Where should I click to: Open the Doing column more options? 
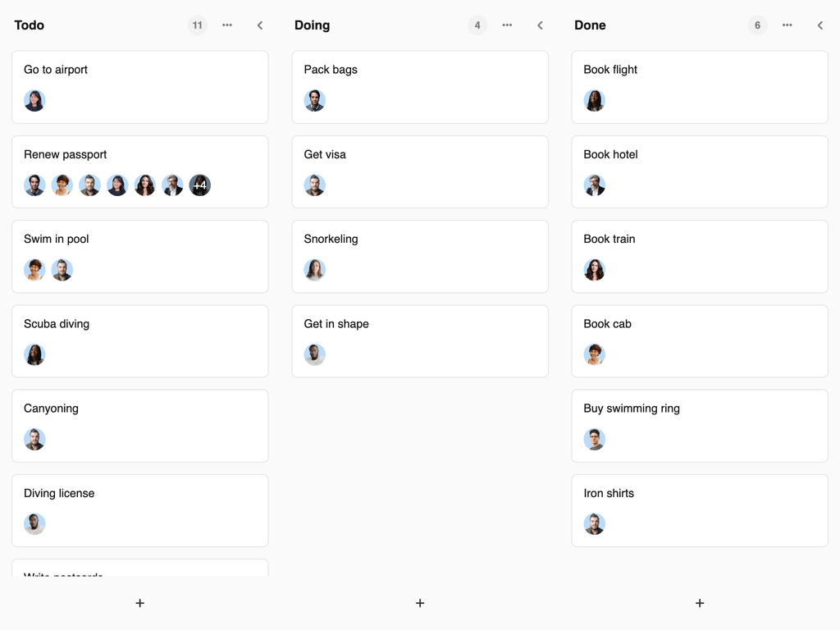click(x=507, y=25)
